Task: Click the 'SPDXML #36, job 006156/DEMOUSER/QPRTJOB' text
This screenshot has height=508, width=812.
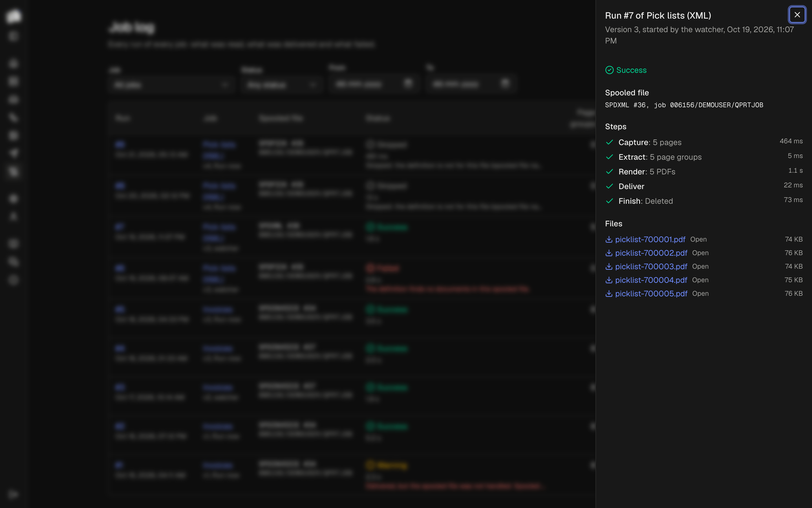Action: (x=684, y=105)
